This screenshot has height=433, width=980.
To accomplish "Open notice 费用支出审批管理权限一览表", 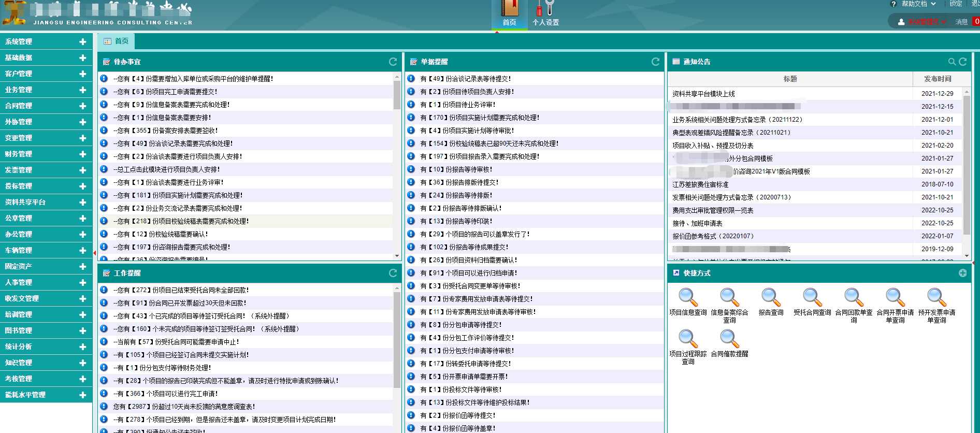I will tap(713, 210).
